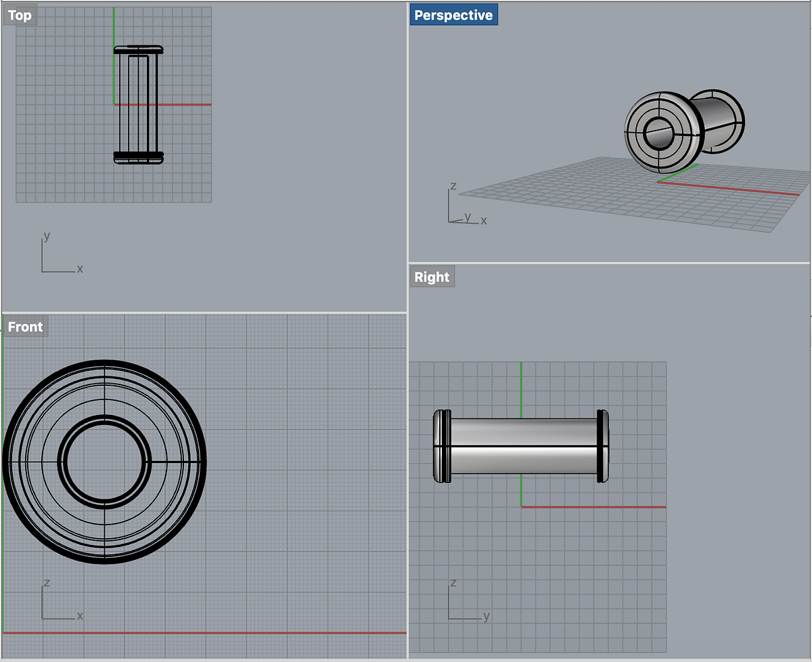The width and height of the screenshot is (812, 662).
Task: Click the ZX axis icon in Front viewport
Action: 62,599
